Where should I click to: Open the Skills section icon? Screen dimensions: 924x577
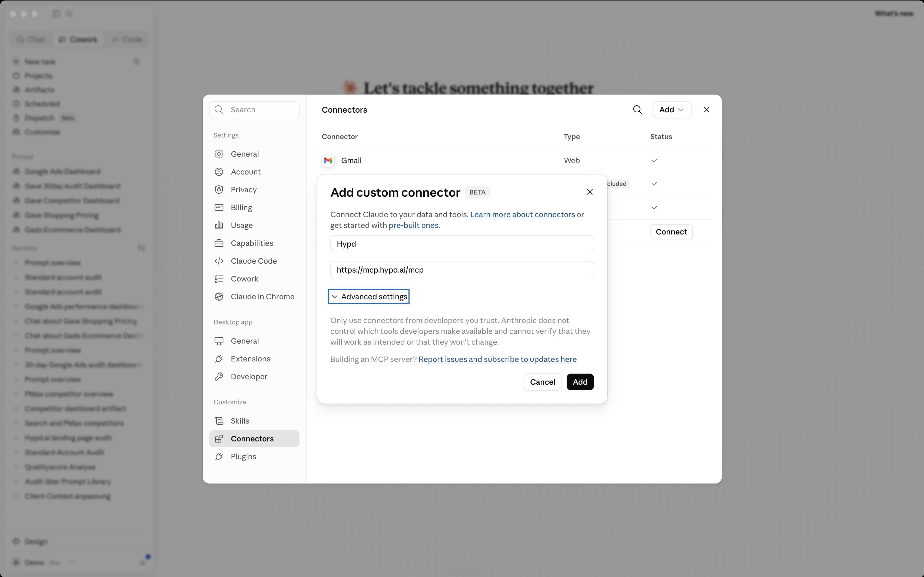pos(219,421)
